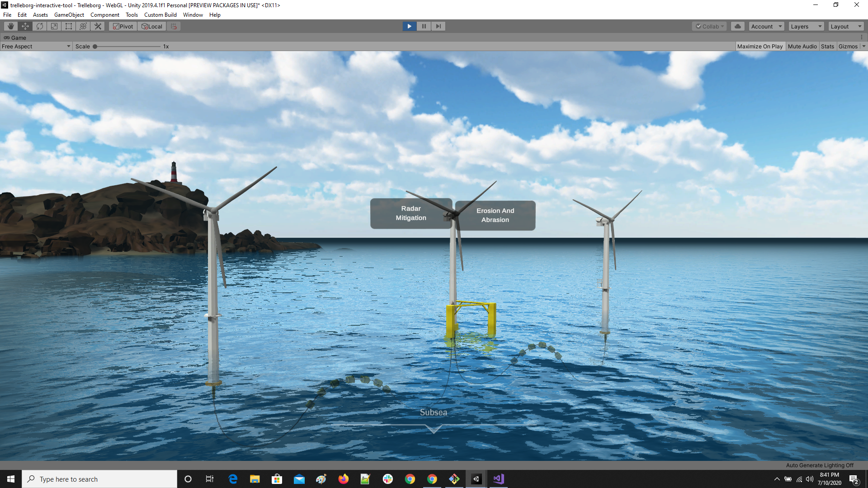Toggle Mute Audio

pyautogui.click(x=802, y=46)
